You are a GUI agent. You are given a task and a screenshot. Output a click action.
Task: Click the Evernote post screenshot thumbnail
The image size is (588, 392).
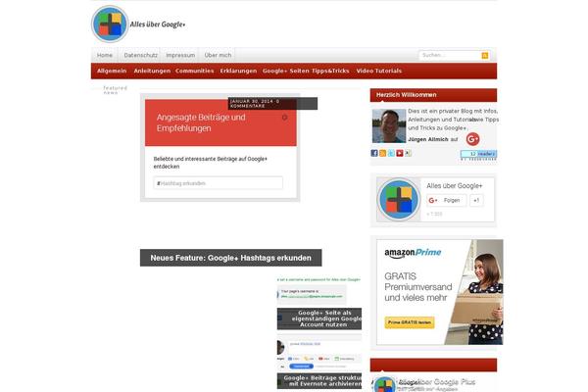319,354
